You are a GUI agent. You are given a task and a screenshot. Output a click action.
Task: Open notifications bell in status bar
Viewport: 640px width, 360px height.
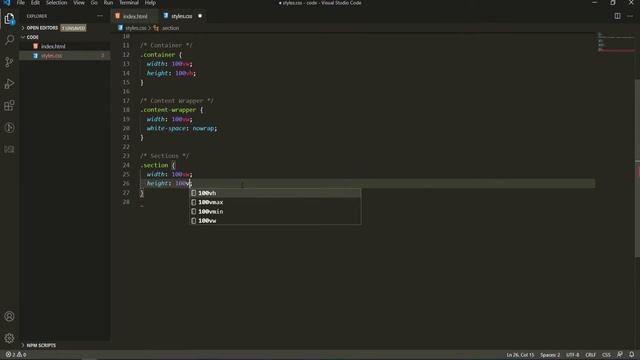[631, 355]
